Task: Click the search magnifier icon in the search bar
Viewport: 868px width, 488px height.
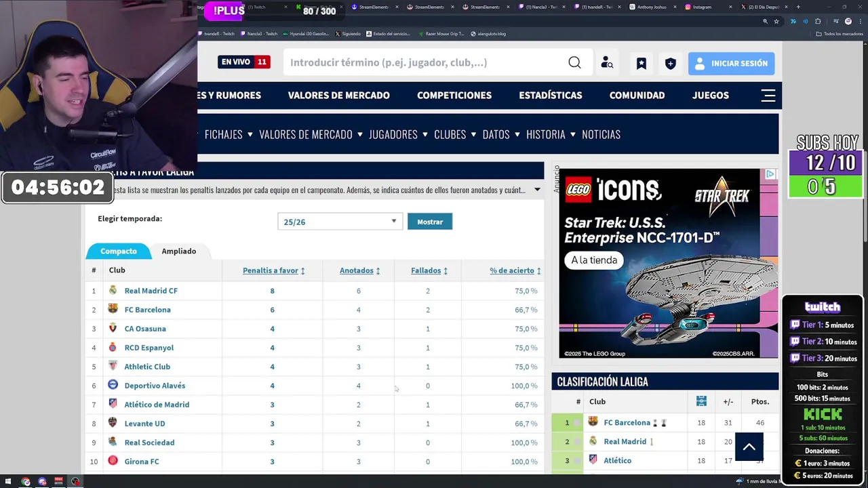Action: (574, 62)
